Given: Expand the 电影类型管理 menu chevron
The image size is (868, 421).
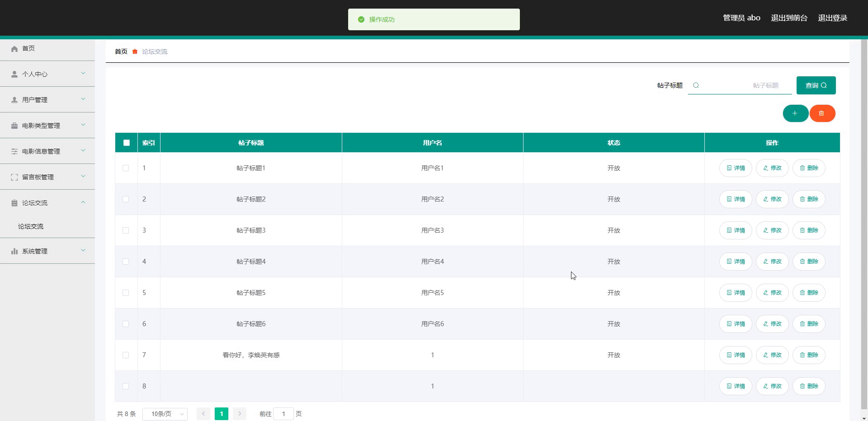Looking at the screenshot, I should pos(83,125).
